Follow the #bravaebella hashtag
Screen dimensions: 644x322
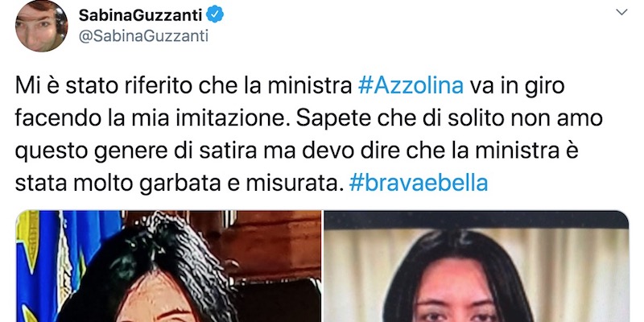(x=419, y=183)
